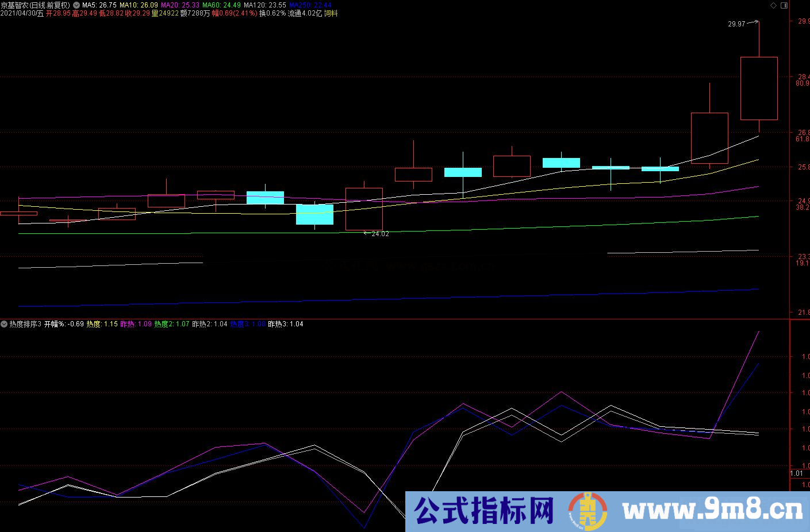Click the turnover rate 换0.62%

tap(272, 13)
